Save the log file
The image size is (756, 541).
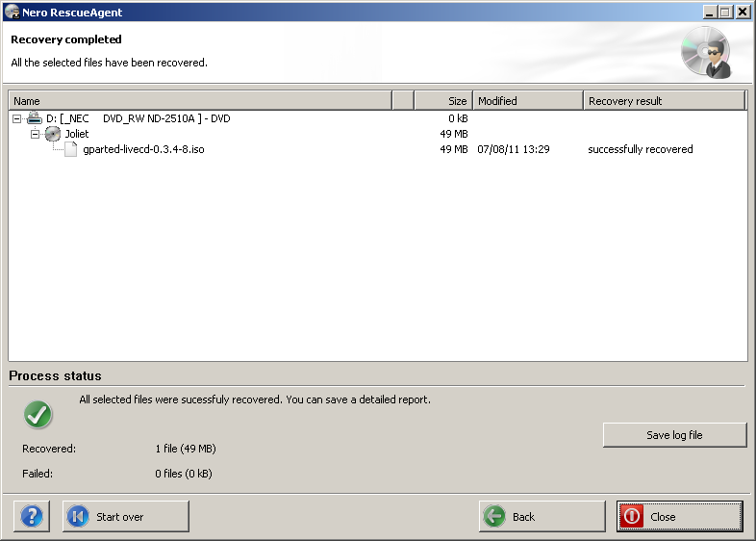674,435
